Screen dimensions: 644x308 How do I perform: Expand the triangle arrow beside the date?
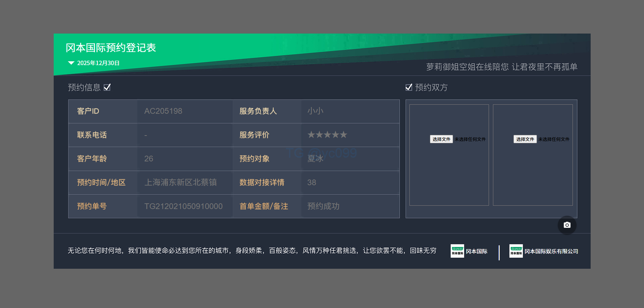pyautogui.click(x=71, y=63)
